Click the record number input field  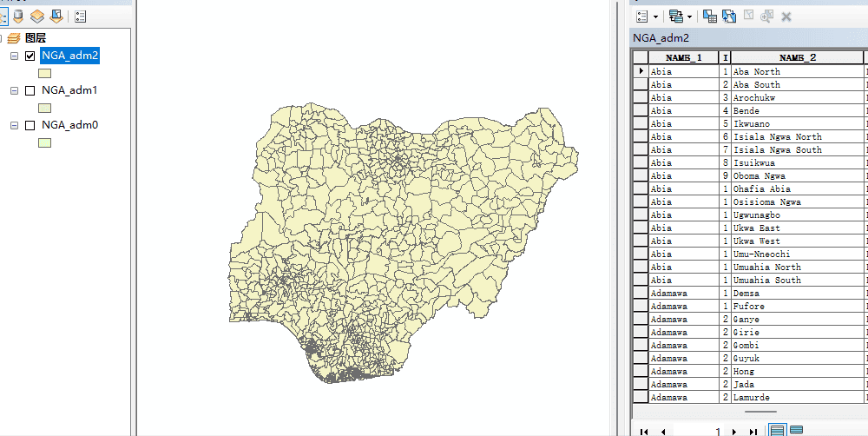click(x=699, y=432)
